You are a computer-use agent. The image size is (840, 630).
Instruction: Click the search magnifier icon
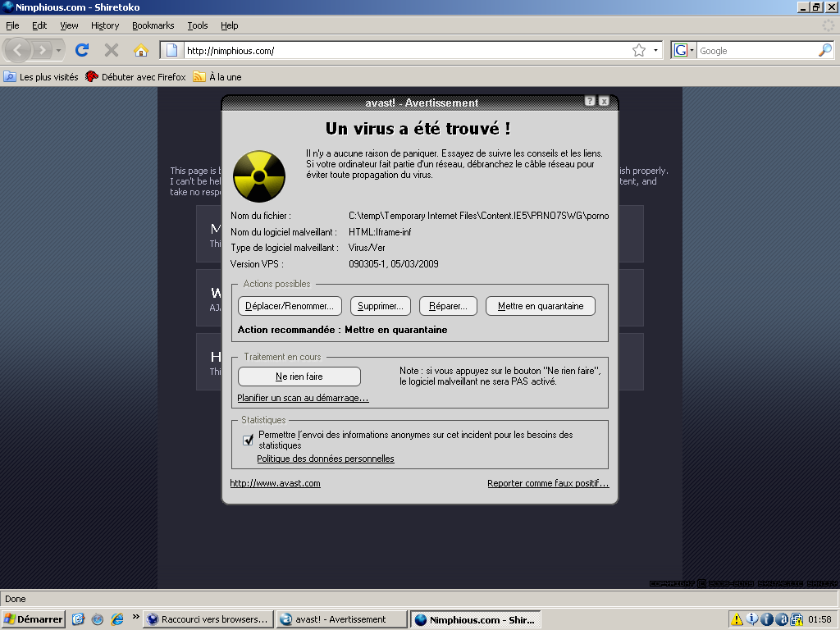click(x=824, y=51)
